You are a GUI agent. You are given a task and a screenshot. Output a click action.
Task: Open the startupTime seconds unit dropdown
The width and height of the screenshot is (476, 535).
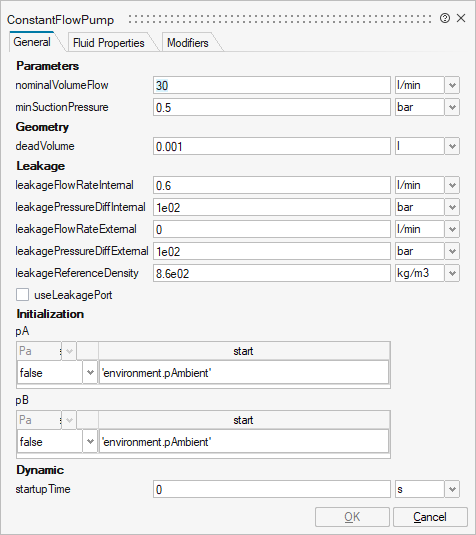coord(452,490)
